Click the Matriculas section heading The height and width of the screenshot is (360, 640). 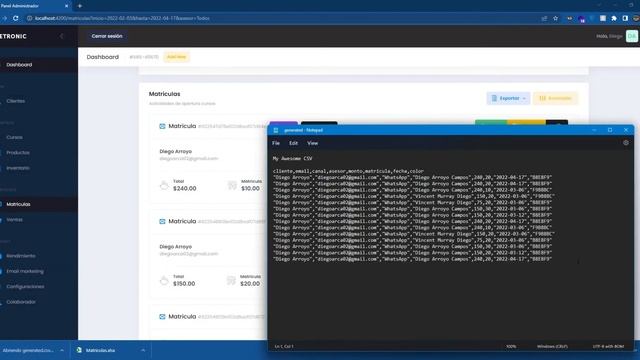coord(164,94)
